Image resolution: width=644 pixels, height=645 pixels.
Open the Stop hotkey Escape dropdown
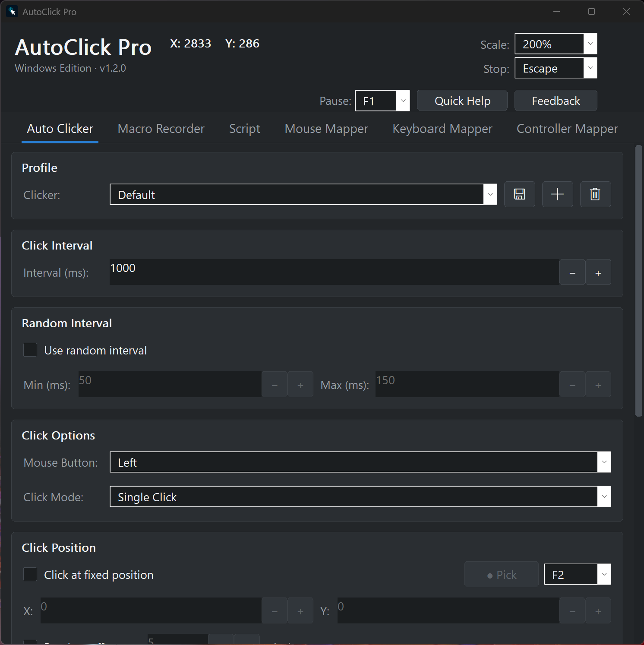556,68
